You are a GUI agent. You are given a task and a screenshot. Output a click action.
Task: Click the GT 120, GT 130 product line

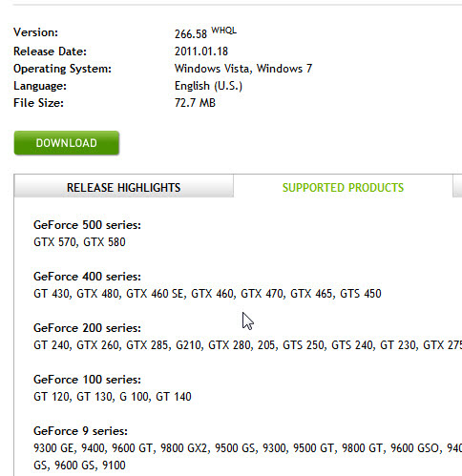113,397
